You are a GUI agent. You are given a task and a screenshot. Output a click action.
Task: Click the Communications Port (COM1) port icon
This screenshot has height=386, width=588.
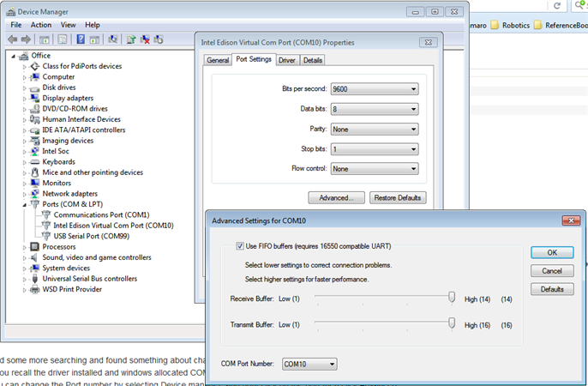tap(45, 215)
